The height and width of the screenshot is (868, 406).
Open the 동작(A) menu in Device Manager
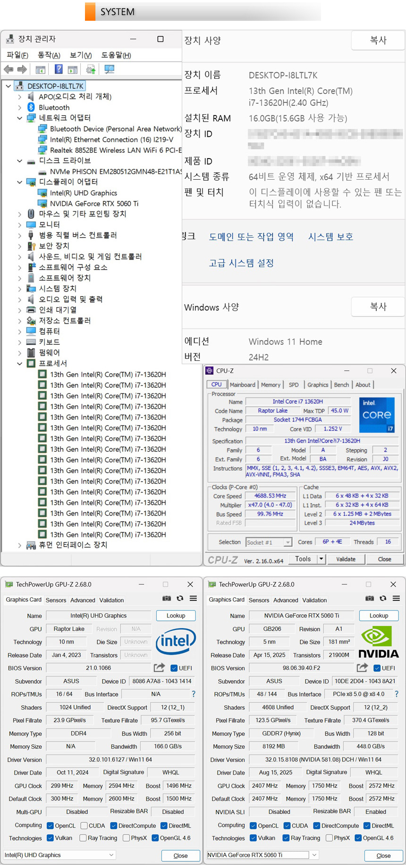click(x=49, y=55)
